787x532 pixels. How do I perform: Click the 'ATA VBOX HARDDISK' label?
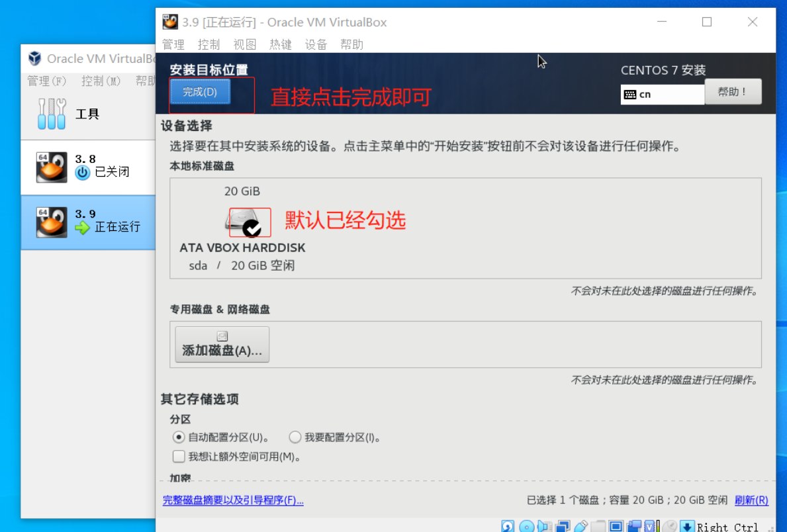coord(242,247)
